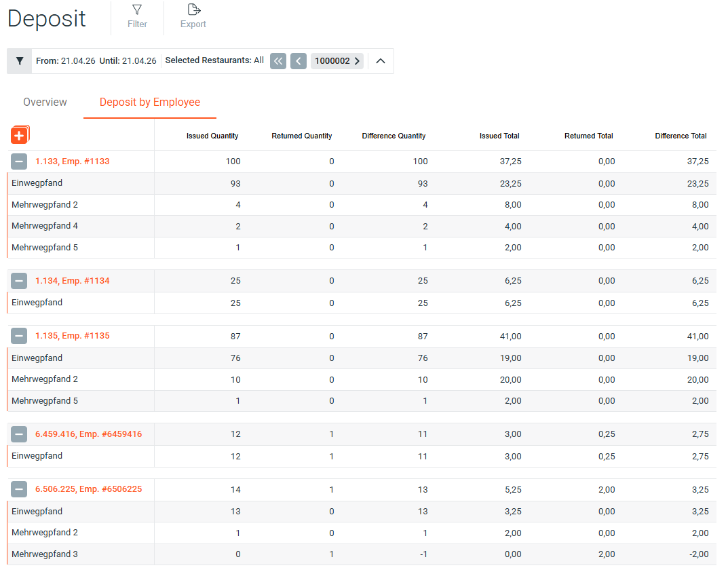Sort by Difference Quantity column header
Viewport: 728px width, 572px height.
point(394,136)
